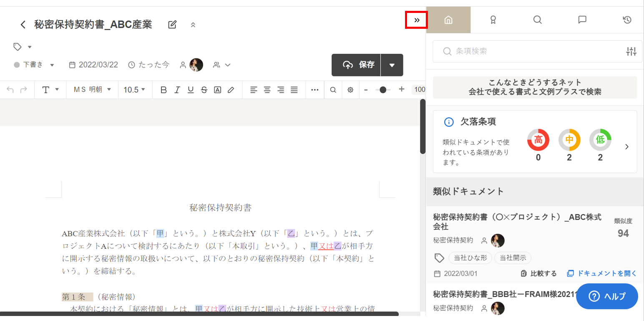Open the 下書き status dropdown

[34, 65]
